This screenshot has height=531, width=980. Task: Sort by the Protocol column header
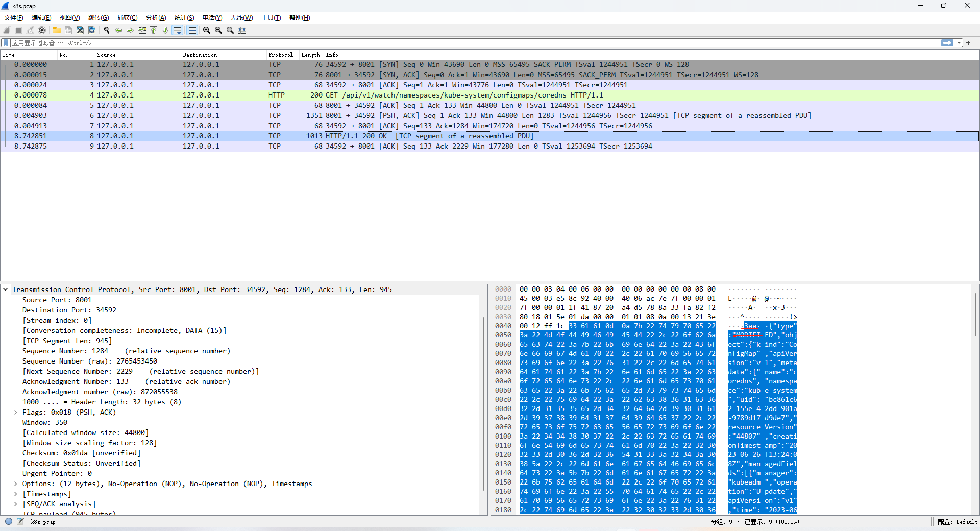pyautogui.click(x=283, y=55)
